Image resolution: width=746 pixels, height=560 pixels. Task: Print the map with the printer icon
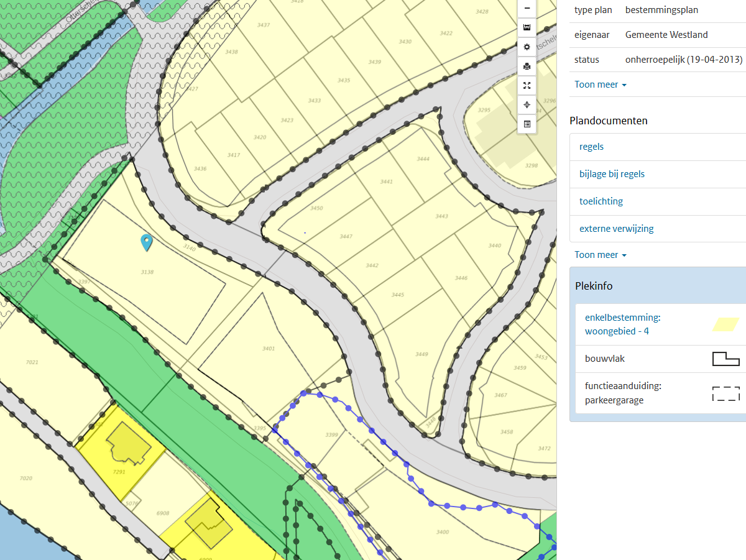[x=527, y=66]
